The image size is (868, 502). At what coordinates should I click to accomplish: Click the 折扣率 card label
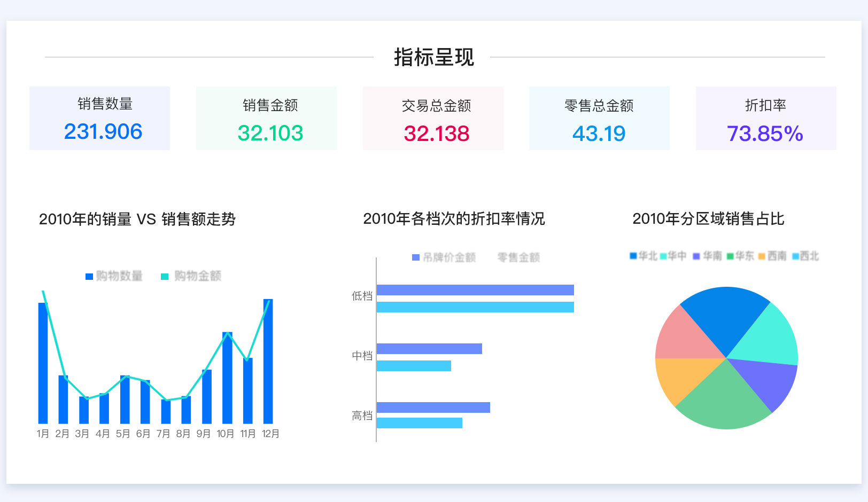click(x=766, y=105)
